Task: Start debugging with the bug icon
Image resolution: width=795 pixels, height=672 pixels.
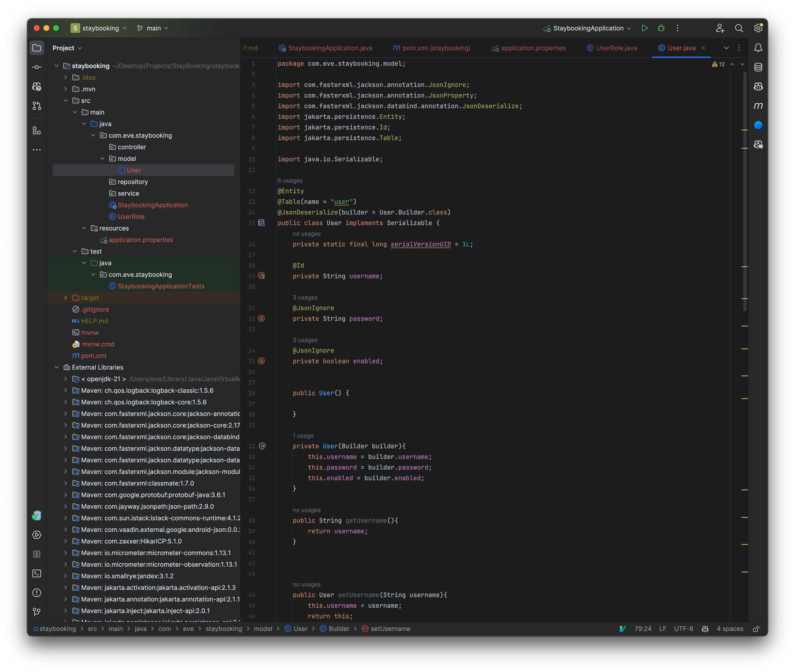Action: 662,28
